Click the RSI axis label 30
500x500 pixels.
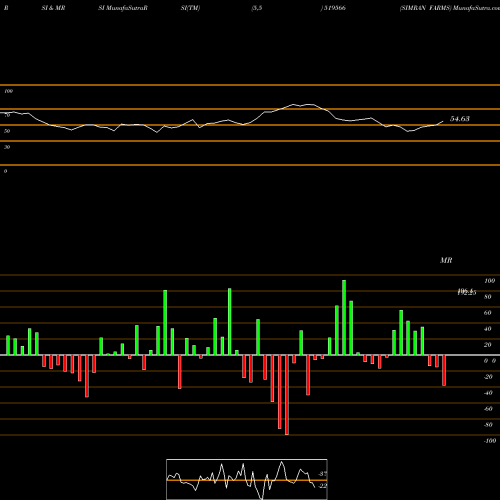(x=7, y=147)
